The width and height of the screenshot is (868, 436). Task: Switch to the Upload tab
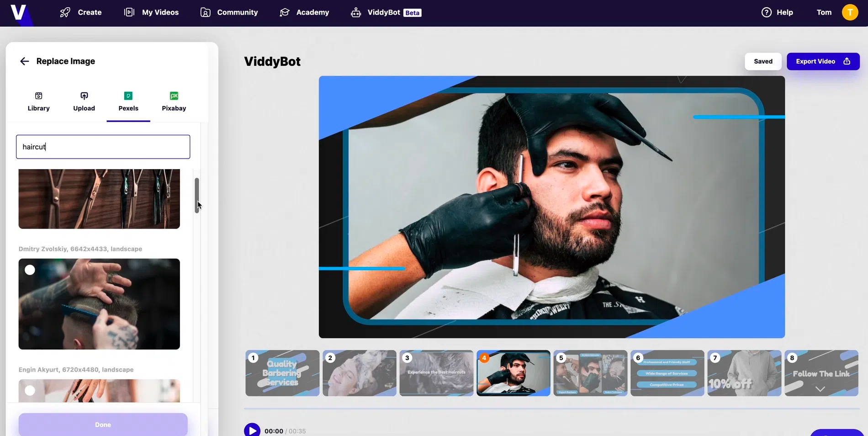click(84, 101)
